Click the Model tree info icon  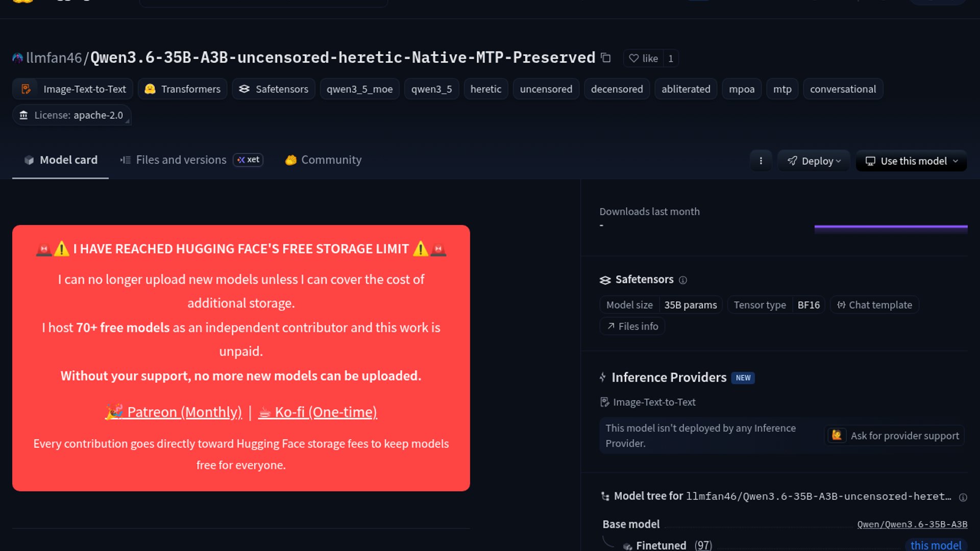963,497
